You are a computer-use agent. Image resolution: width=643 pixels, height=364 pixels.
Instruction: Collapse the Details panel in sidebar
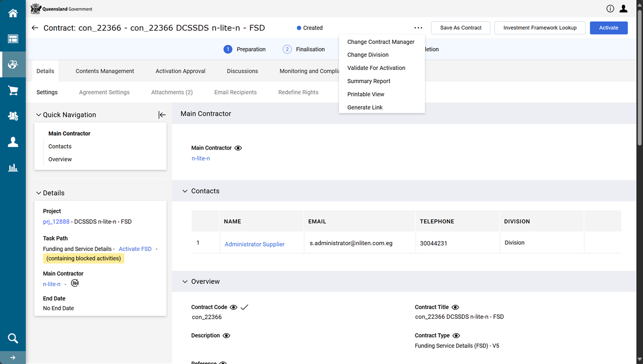tap(39, 193)
